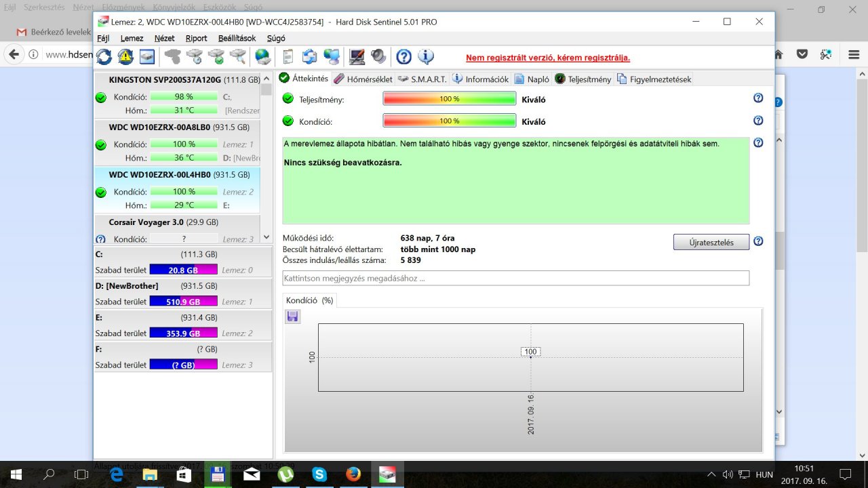The height and width of the screenshot is (488, 868).
Task: Open the Riport menu
Action: pos(197,39)
